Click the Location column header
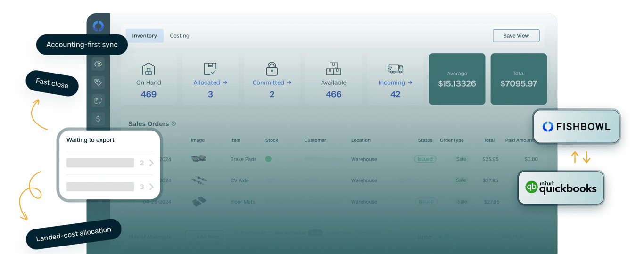The height and width of the screenshot is (254, 644). (361, 140)
